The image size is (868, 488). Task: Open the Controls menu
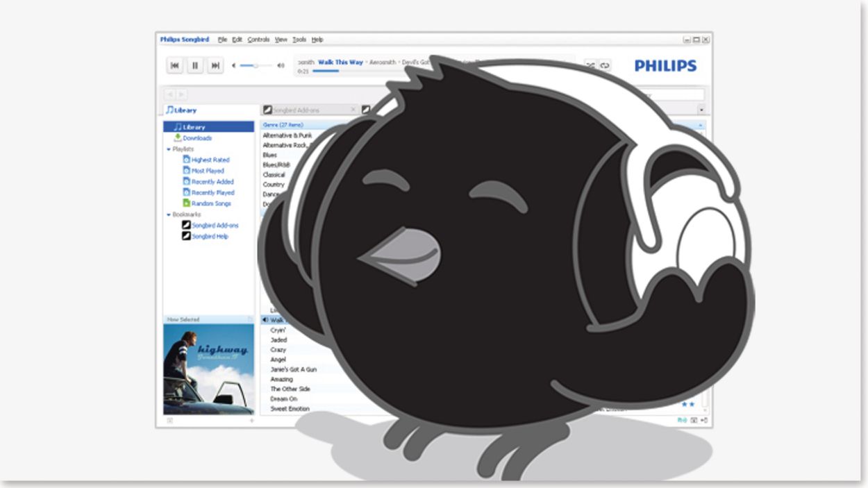258,40
